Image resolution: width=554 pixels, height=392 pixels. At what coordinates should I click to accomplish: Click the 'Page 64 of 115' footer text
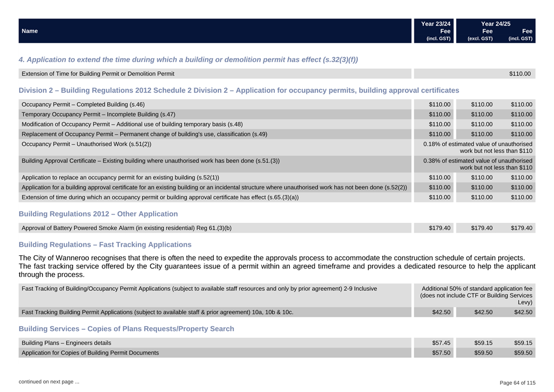pos(517,383)
